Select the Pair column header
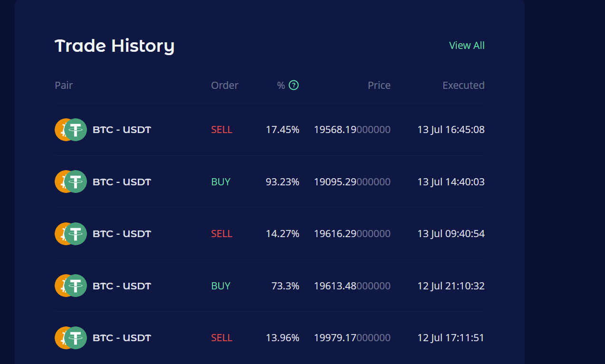The image size is (605, 364). pos(64,86)
